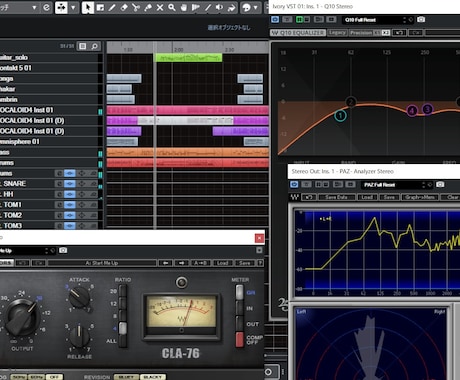Toggle read automation on TOM2 track
Screen dimensions: 460x380
coord(70,215)
